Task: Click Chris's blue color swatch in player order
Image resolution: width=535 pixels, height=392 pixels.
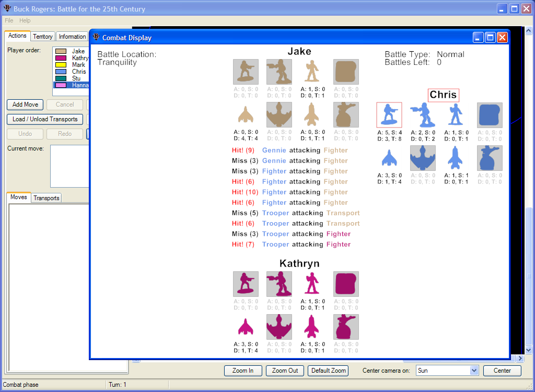Action: click(x=61, y=72)
